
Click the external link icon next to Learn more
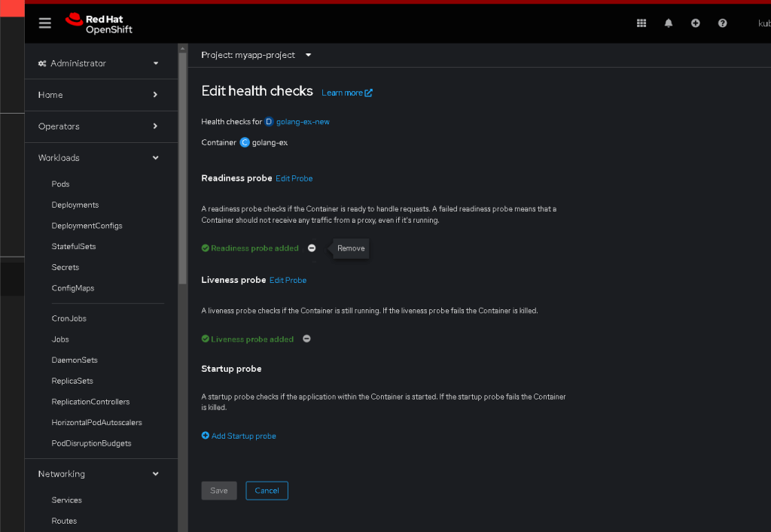(368, 93)
